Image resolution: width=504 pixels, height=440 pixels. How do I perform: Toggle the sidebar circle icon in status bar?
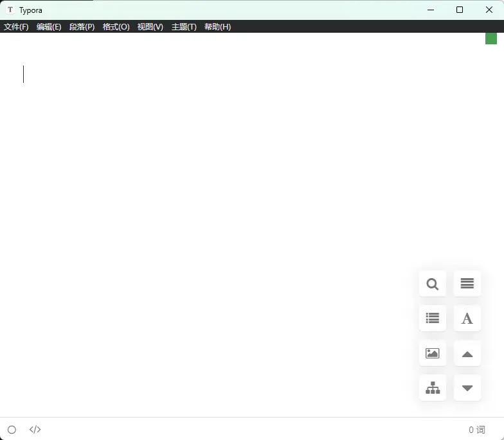point(12,430)
